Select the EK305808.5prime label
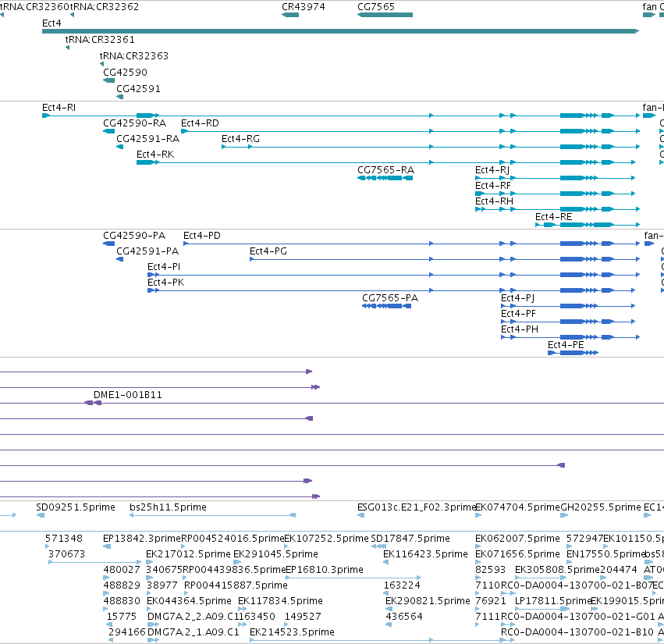This screenshot has width=664, height=644. [x=557, y=571]
